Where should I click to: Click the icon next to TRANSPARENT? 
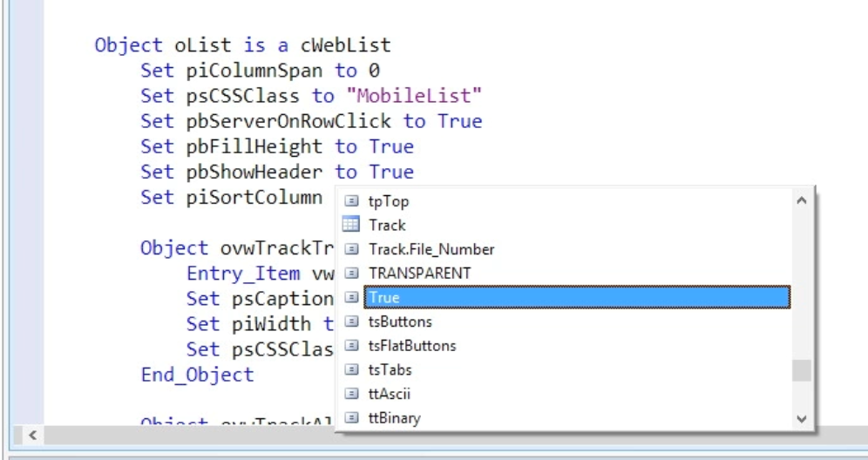(351, 274)
